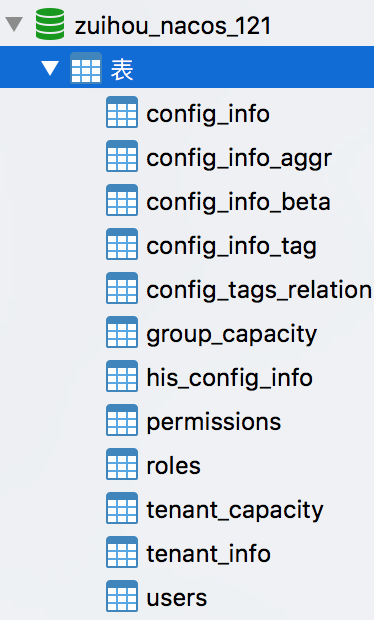Click the config_info_beta table icon
The height and width of the screenshot is (620, 374).
(122, 200)
